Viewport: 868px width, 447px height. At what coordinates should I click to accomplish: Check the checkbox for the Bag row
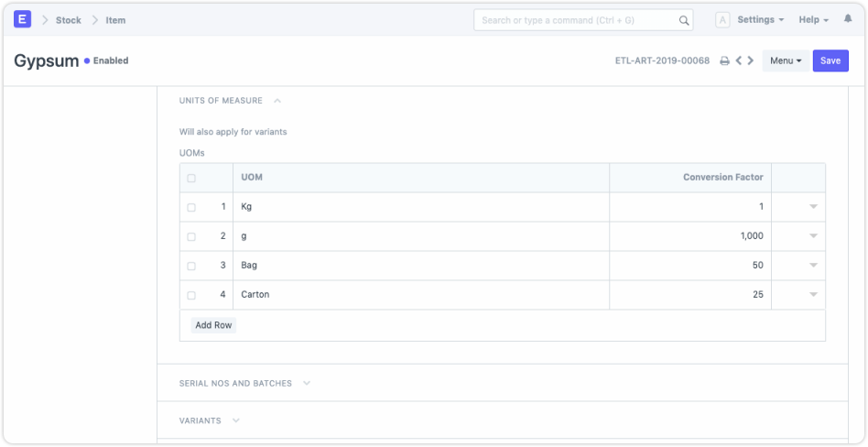[191, 266]
